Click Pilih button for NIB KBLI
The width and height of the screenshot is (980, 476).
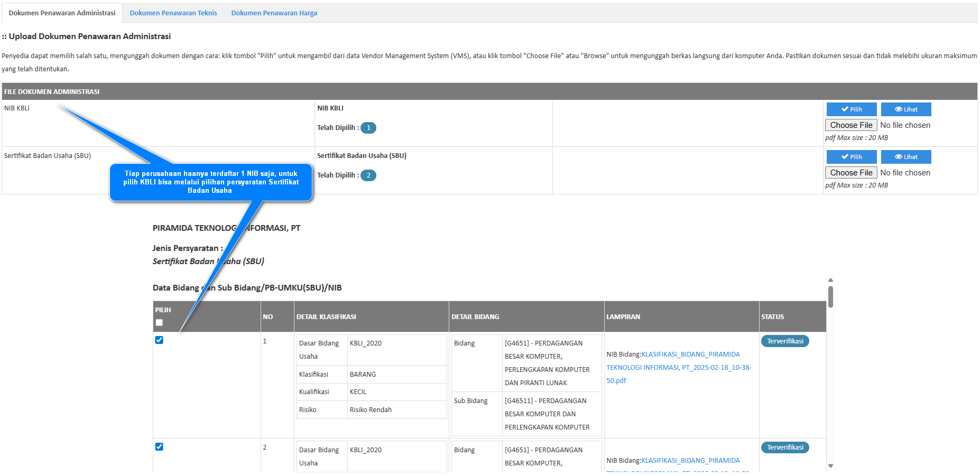coord(851,109)
